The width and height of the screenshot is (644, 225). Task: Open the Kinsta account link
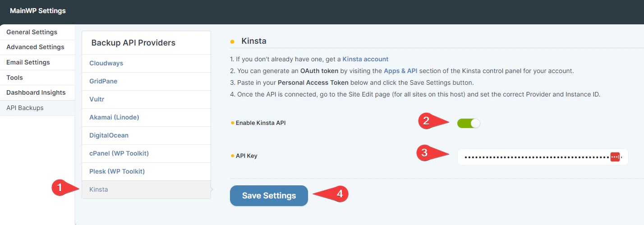(x=365, y=59)
